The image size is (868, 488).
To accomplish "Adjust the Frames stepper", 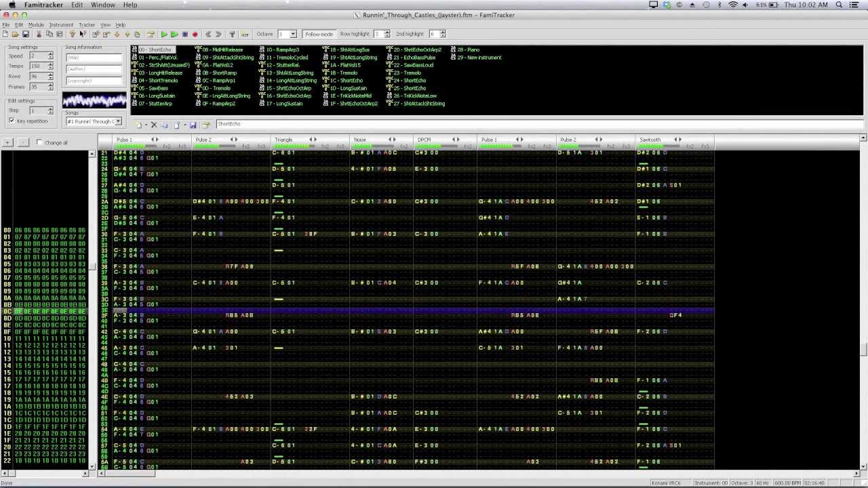I will pos(50,87).
